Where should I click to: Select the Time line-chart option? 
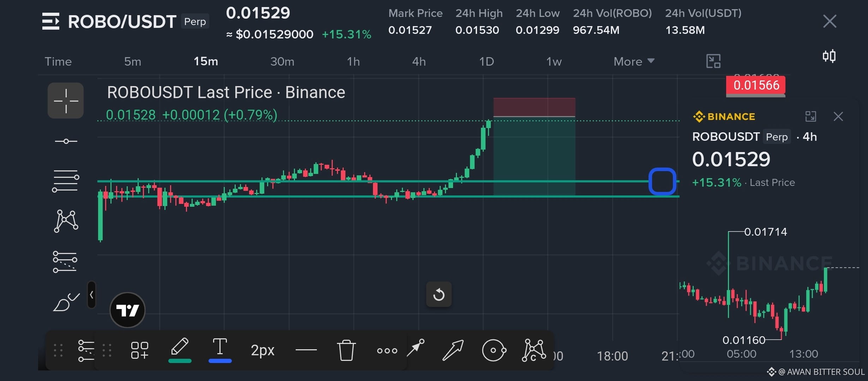click(58, 62)
